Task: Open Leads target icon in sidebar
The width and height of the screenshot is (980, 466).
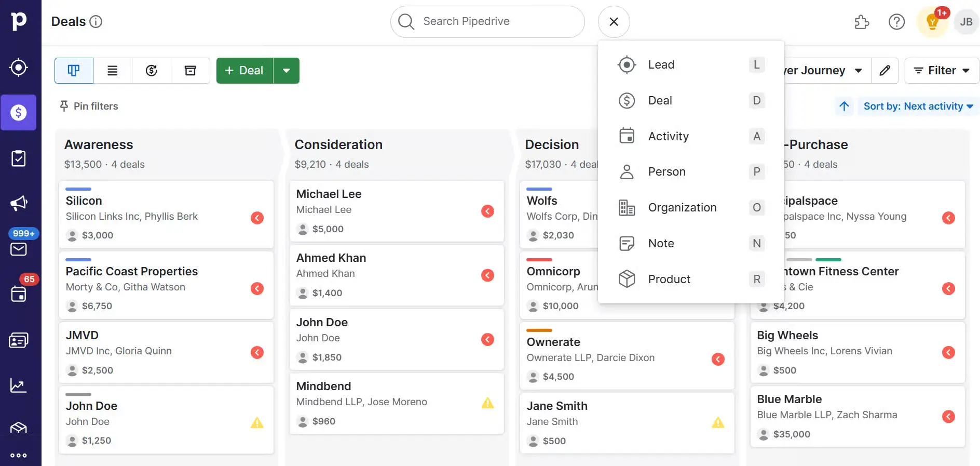Action: (x=19, y=68)
